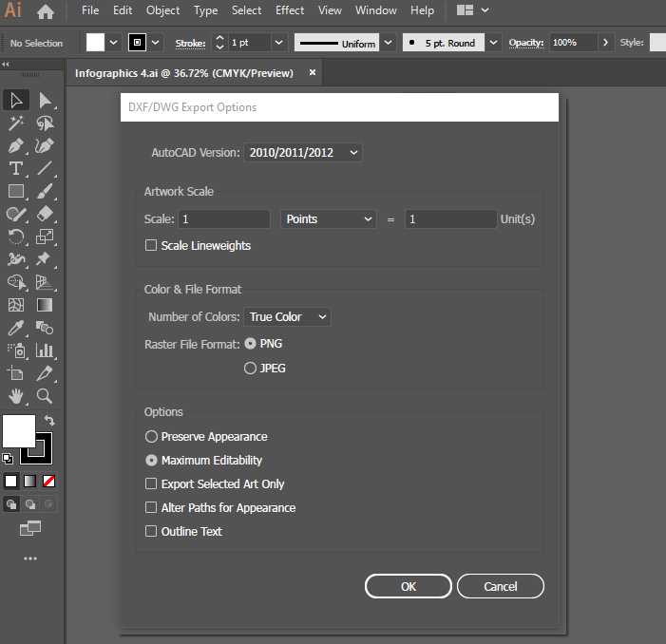Select the Rotate tool

tap(16, 237)
